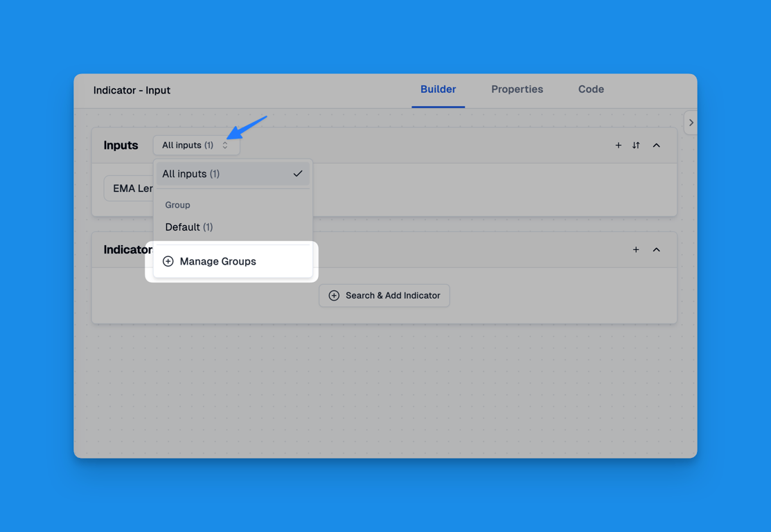Click the Group label in the dropdown
The width and height of the screenshot is (771, 532).
coord(177,205)
